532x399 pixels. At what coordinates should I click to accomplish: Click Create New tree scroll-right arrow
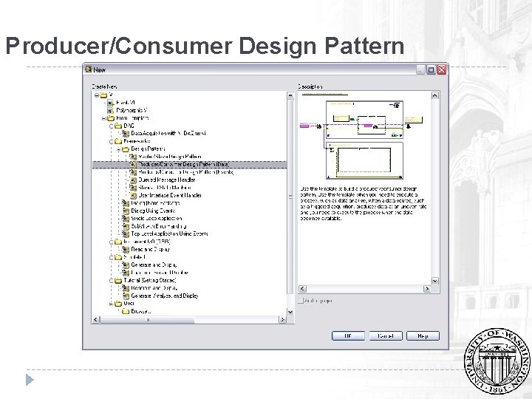click(282, 320)
